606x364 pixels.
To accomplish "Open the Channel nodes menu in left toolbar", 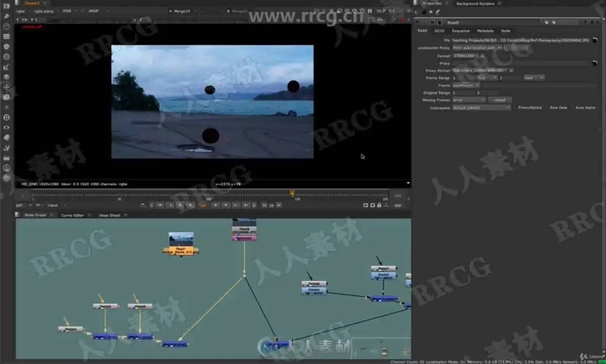I will (x=7, y=36).
